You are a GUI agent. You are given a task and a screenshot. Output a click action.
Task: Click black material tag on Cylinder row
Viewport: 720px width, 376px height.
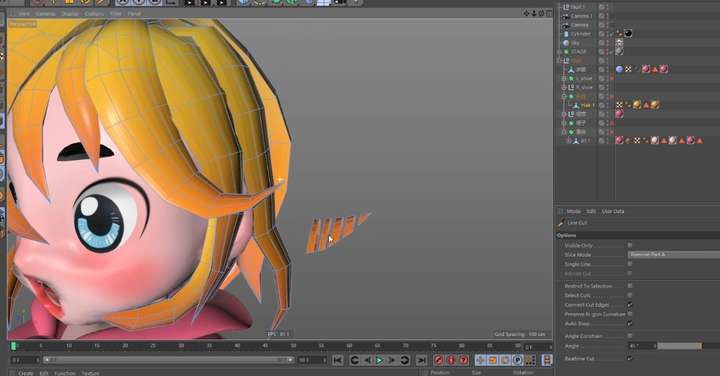coord(628,34)
